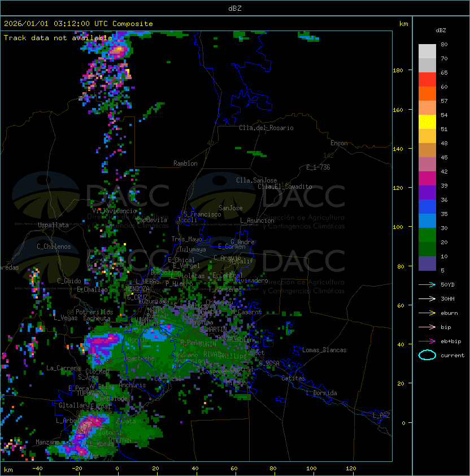The height and width of the screenshot is (476, 470).
Task: Click the 'Clla.del_Rosario' map label
Action: coord(266,128)
